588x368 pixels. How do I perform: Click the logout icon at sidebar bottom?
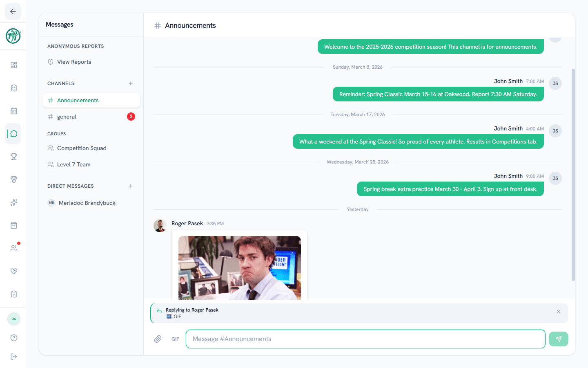(14, 357)
